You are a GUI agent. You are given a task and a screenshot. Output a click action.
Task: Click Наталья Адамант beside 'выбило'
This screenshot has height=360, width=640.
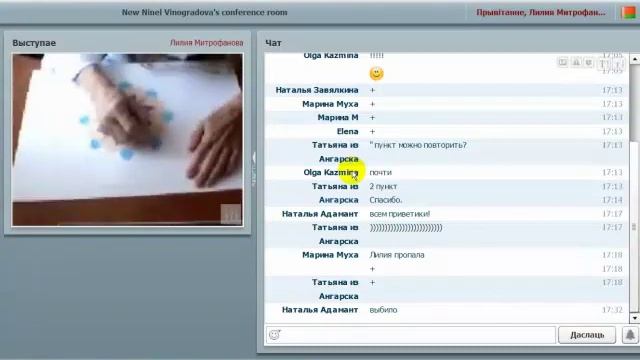(x=320, y=310)
